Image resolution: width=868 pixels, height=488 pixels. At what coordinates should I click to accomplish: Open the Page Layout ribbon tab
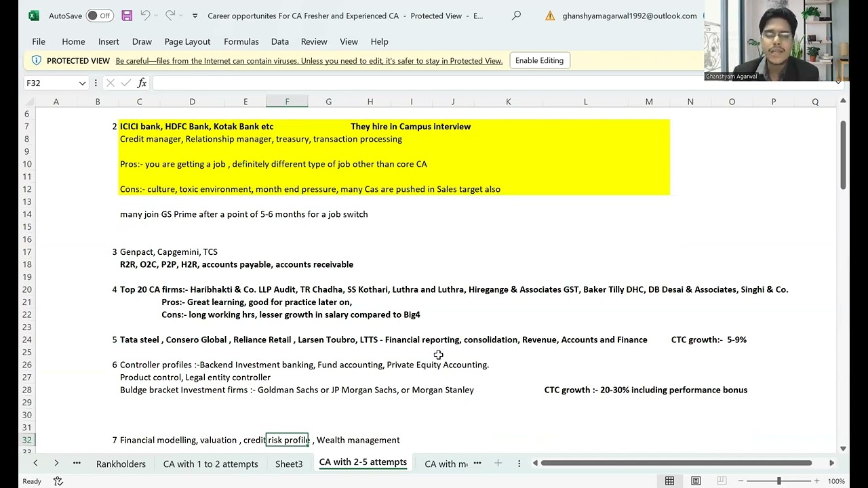click(x=187, y=41)
